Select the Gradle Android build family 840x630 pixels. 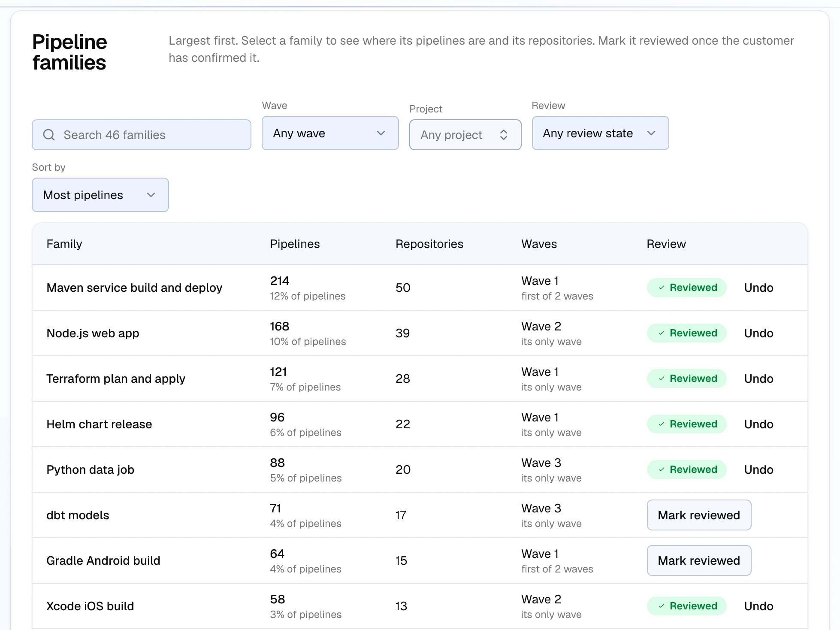click(x=103, y=560)
